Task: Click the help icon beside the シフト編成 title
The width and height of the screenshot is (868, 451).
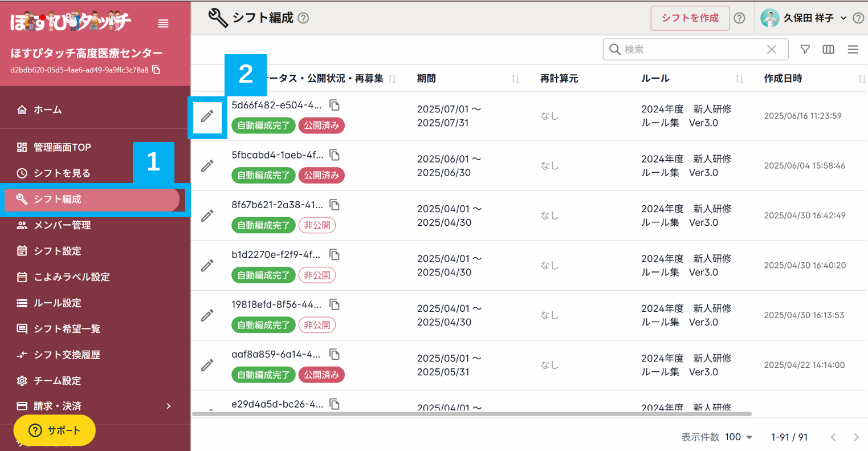Action: (x=304, y=18)
